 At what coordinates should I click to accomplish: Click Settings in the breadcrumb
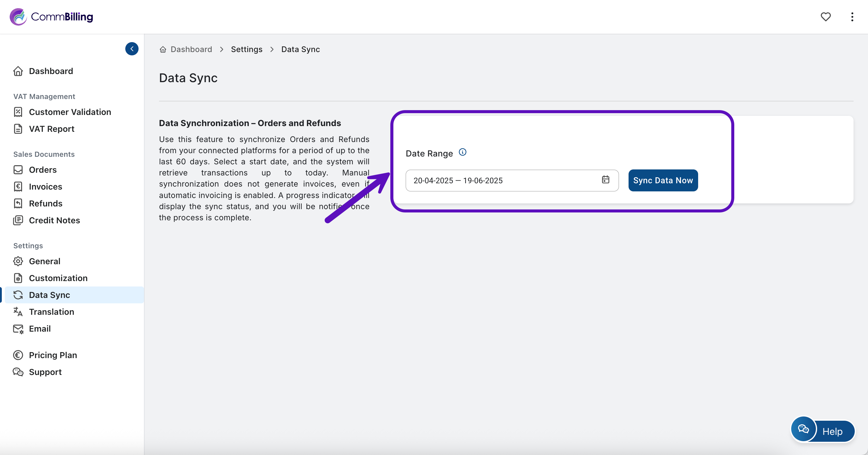[246, 49]
